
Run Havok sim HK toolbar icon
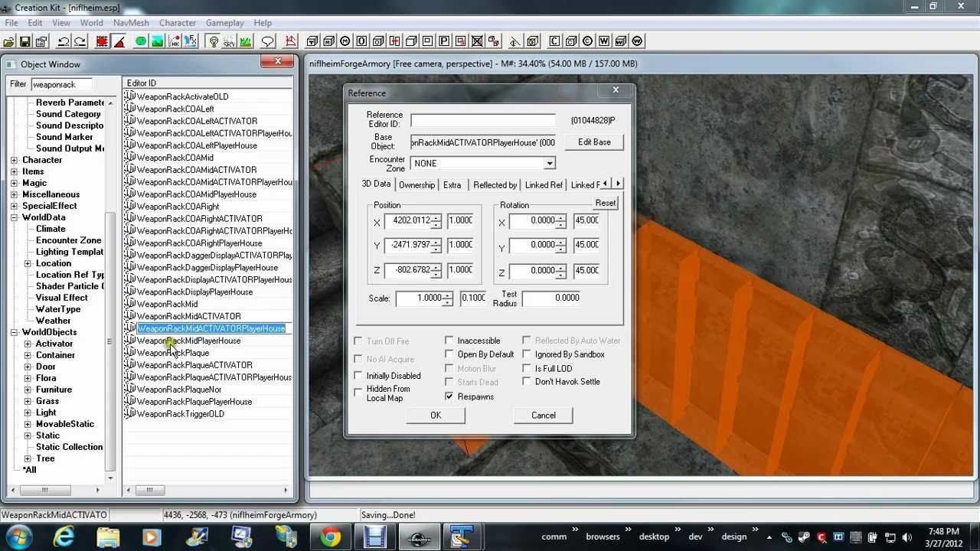(175, 41)
